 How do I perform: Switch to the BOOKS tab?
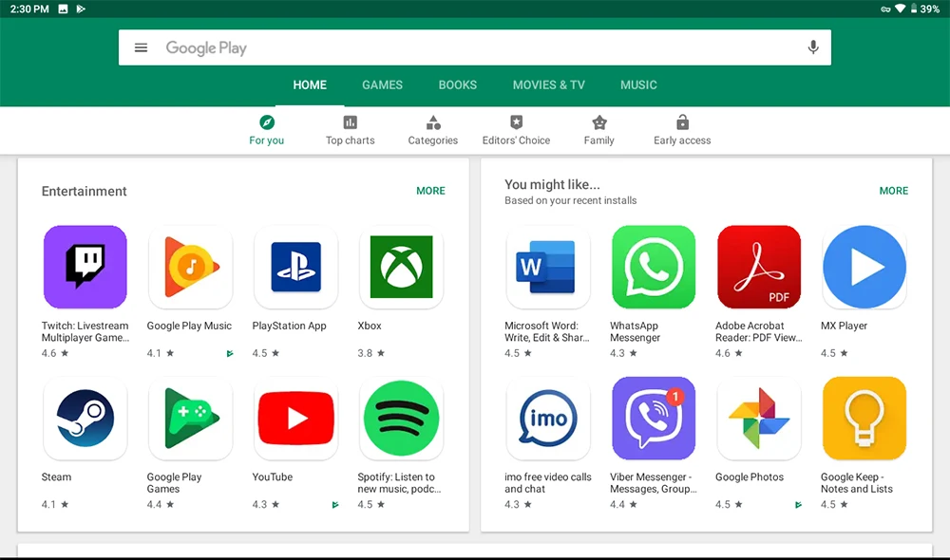point(458,84)
